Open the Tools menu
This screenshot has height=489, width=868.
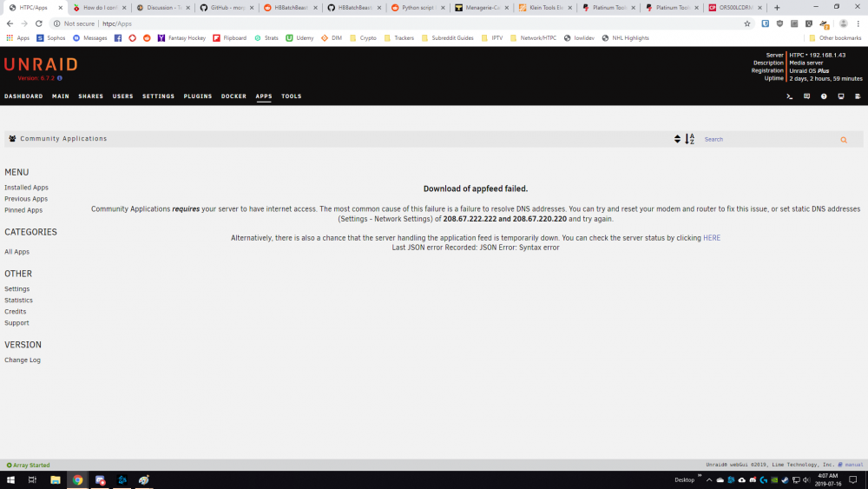tap(291, 96)
